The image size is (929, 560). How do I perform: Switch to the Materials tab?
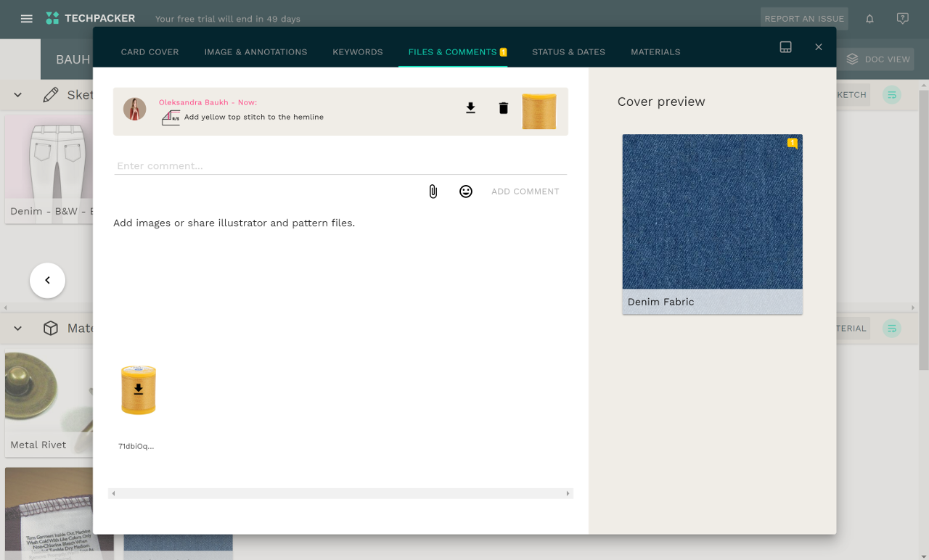[x=655, y=52]
